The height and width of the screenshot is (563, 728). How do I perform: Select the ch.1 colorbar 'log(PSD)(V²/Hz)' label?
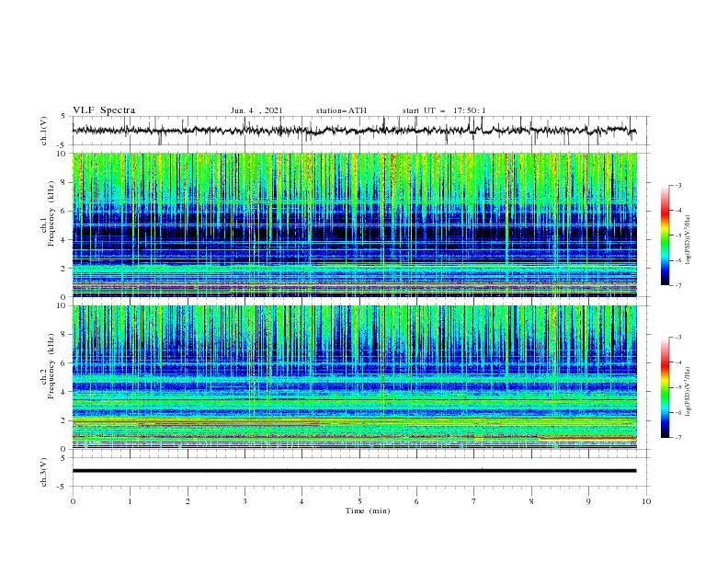[x=688, y=240]
